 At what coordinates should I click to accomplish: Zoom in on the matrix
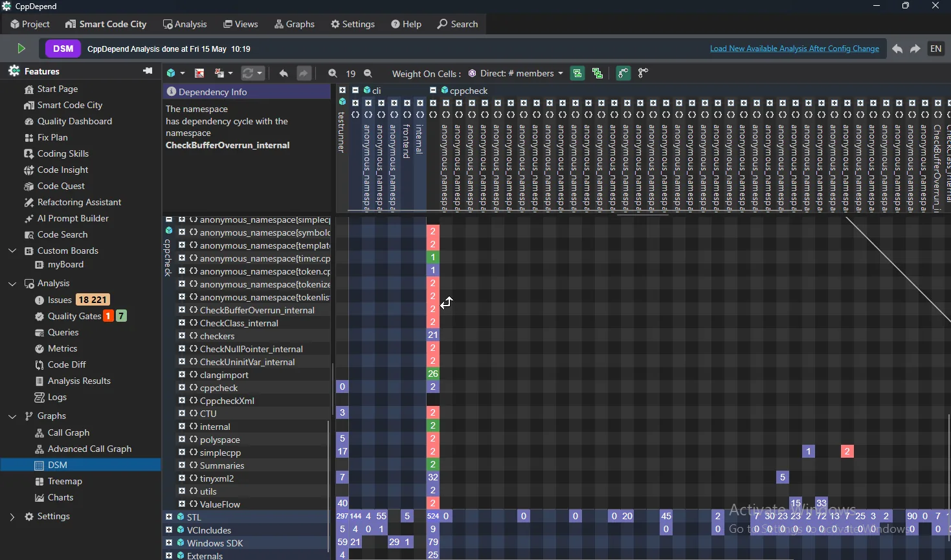[x=333, y=73]
